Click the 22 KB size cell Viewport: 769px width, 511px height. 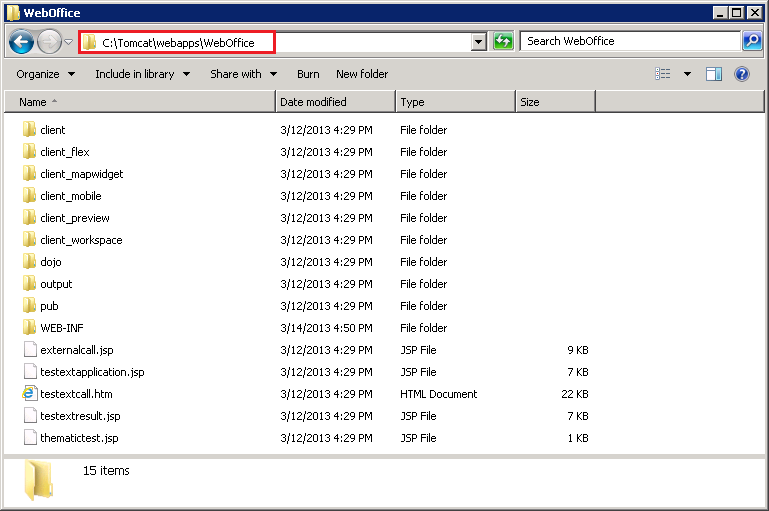(575, 394)
